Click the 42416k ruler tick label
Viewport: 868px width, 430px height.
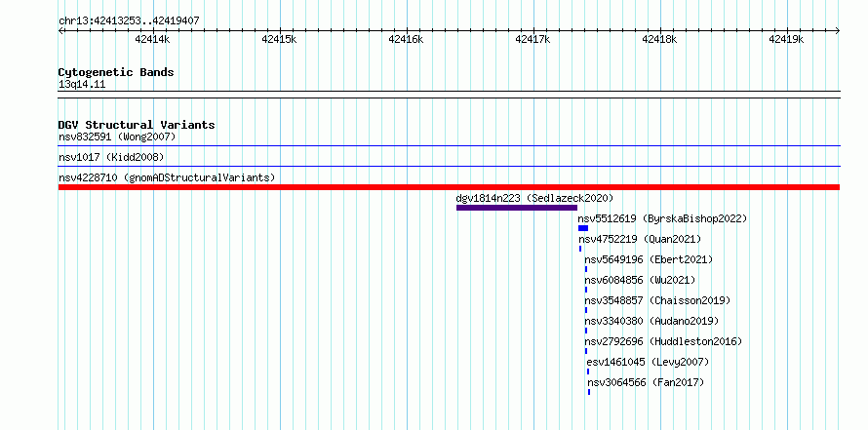(406, 39)
